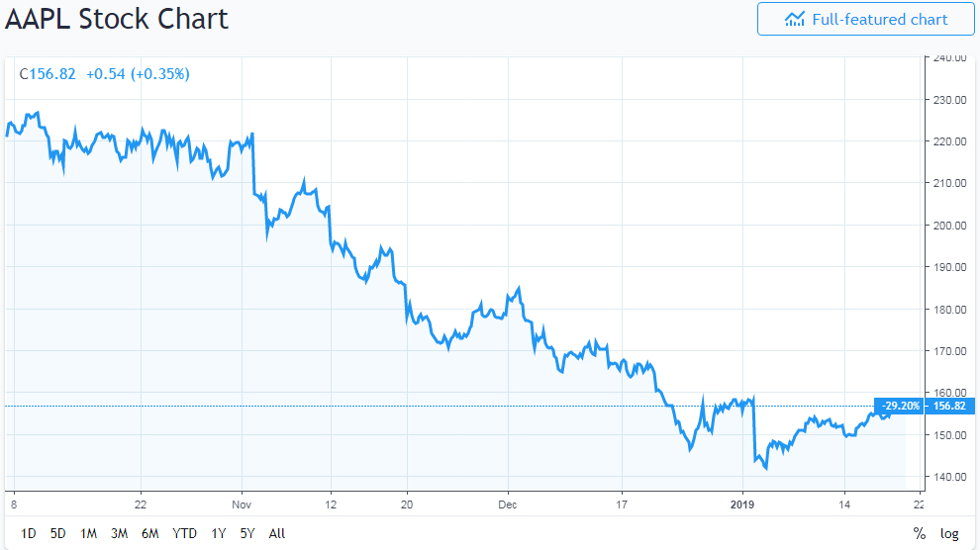
Task: Display All available price history
Action: [277, 533]
